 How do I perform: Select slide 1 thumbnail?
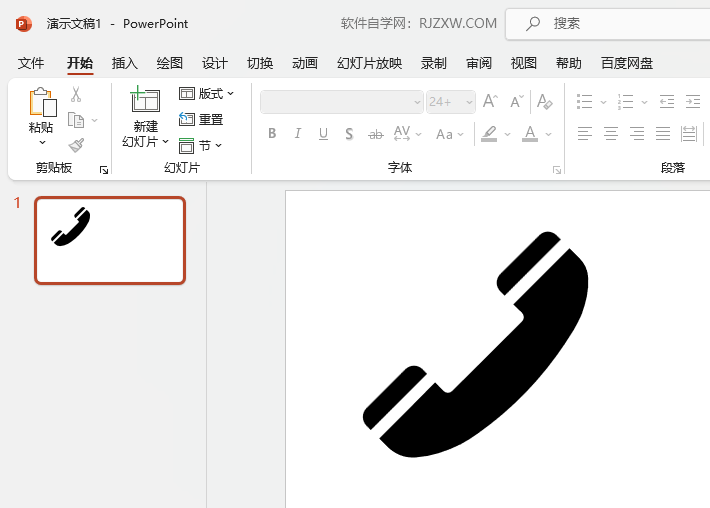110,240
